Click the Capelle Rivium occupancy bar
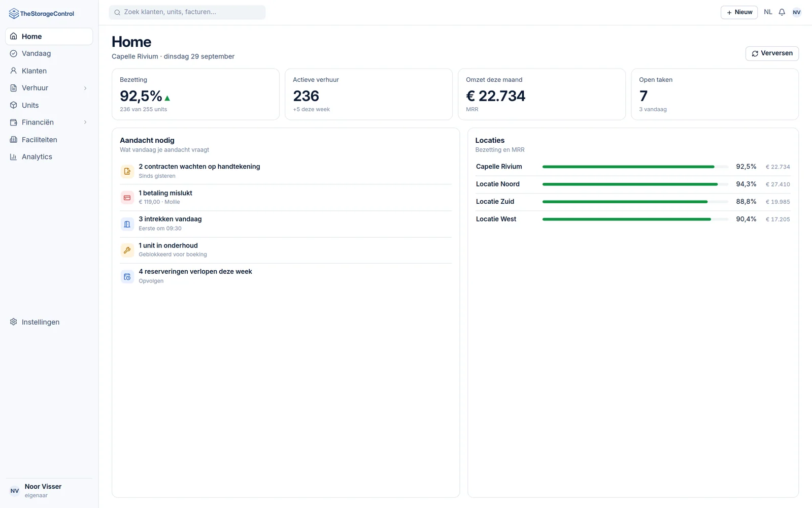 [635, 167]
